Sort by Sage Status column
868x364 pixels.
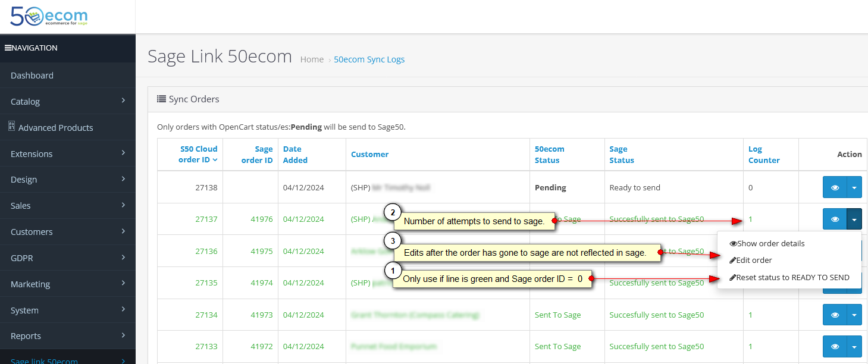[622, 154]
